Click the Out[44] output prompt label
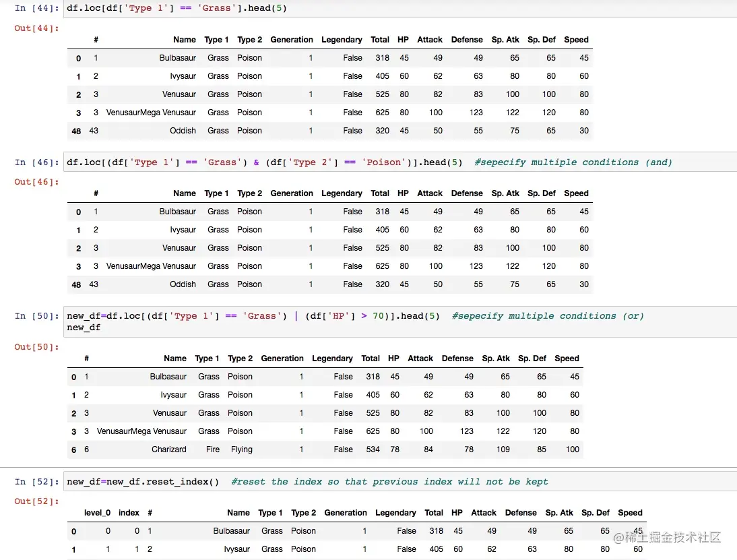The image size is (737, 560). (36, 28)
